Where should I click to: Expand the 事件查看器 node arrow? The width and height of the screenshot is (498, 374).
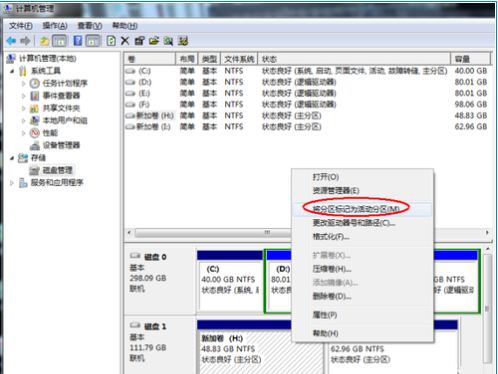23,96
